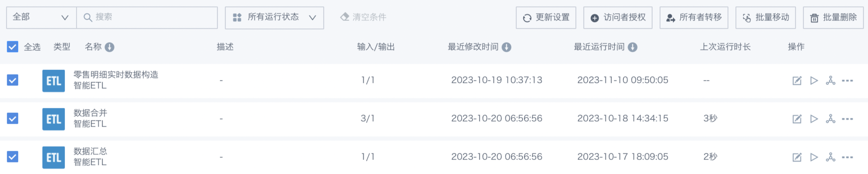Sort list by 名称 arrow icon
This screenshot has width=868, height=174.
point(110,47)
